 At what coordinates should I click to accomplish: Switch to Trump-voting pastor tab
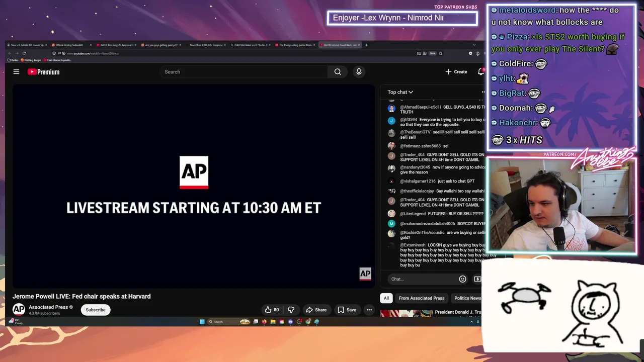pos(295,45)
